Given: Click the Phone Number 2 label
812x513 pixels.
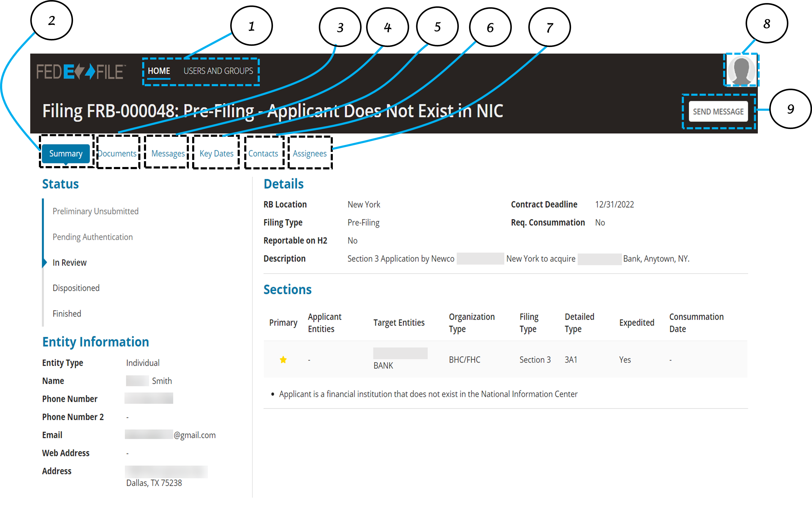Looking at the screenshot, I should pyautogui.click(x=73, y=417).
